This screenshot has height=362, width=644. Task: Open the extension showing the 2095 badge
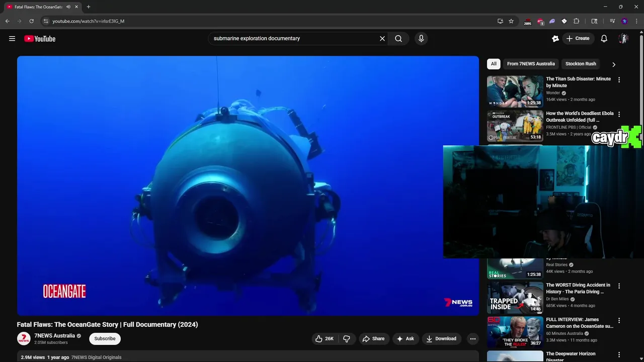527,22
